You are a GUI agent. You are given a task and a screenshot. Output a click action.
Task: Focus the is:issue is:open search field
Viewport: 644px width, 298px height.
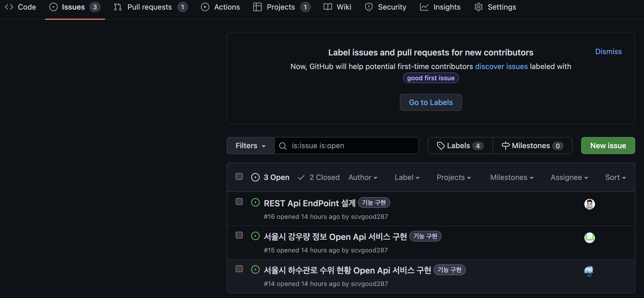(347, 146)
